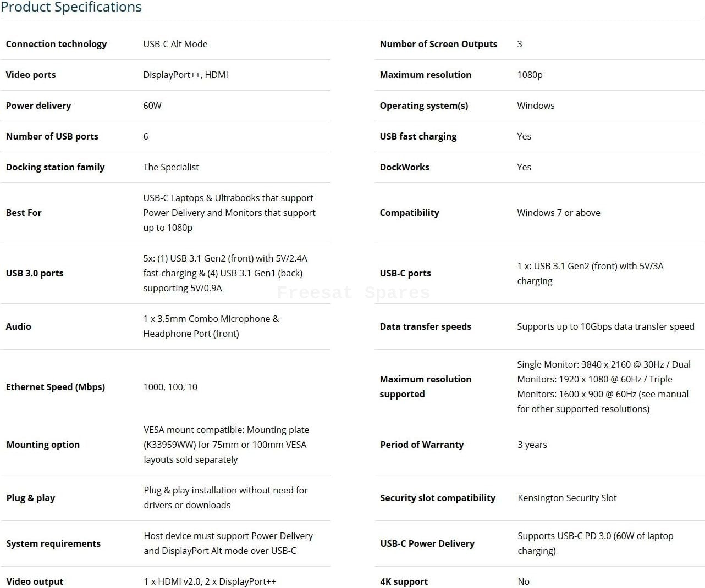
Task: Click the Product Specifications heading
Action: (71, 7)
